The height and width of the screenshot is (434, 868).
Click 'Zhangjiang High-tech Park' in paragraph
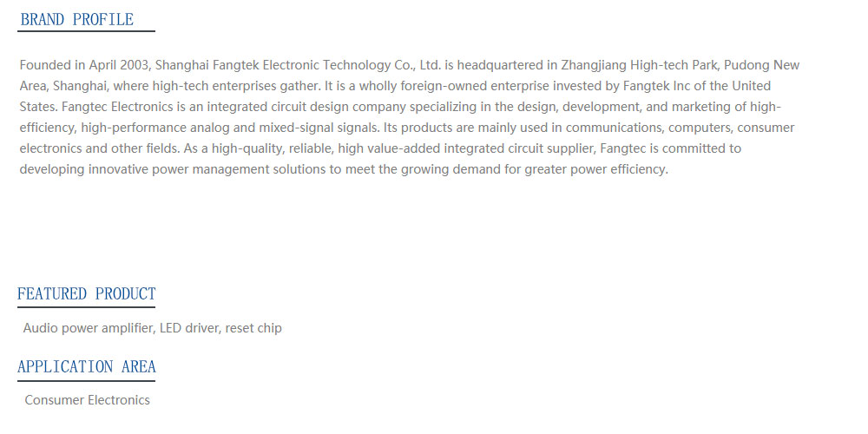click(x=640, y=65)
